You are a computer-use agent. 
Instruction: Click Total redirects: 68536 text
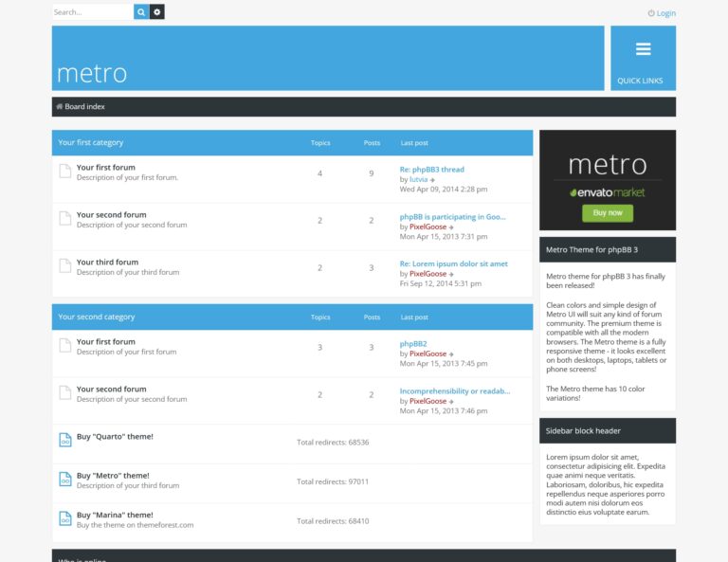pyautogui.click(x=333, y=443)
